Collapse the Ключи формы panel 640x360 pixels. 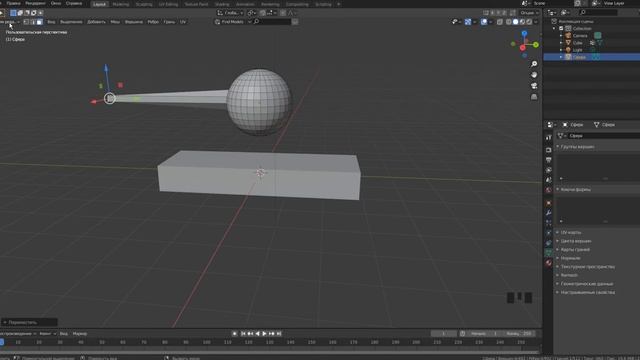pos(576,189)
